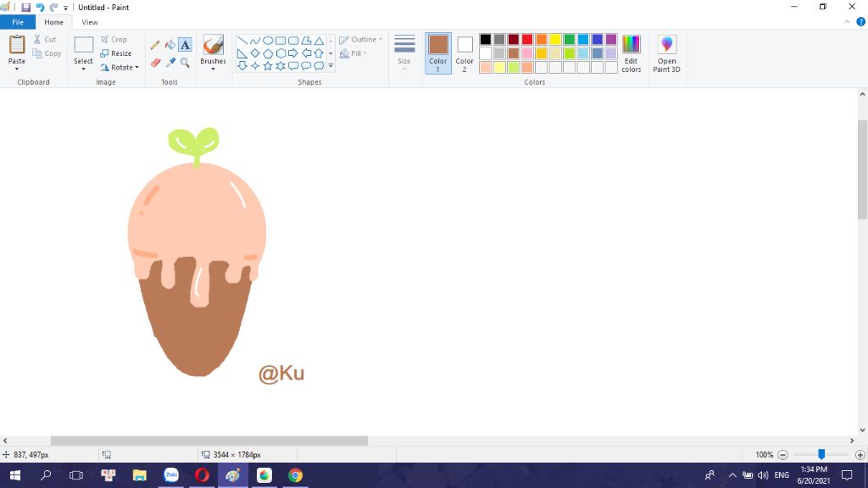Choose the Oval shape
Image resolution: width=868 pixels, height=488 pixels.
[x=267, y=41]
